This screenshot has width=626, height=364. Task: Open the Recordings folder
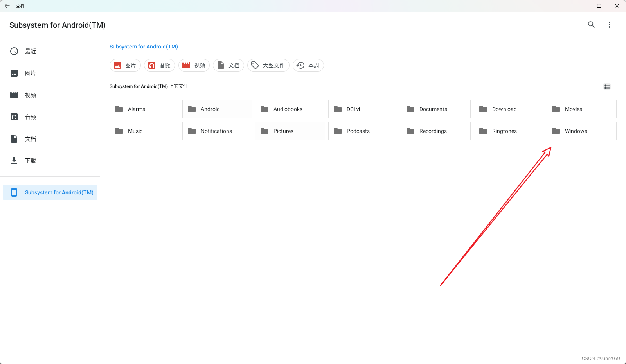coord(436,131)
